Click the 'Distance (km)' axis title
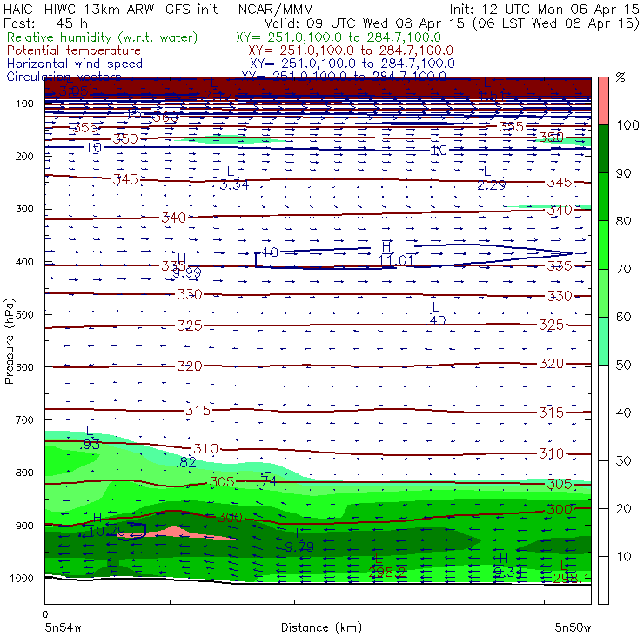This screenshot has height=644, width=644. tap(321, 627)
